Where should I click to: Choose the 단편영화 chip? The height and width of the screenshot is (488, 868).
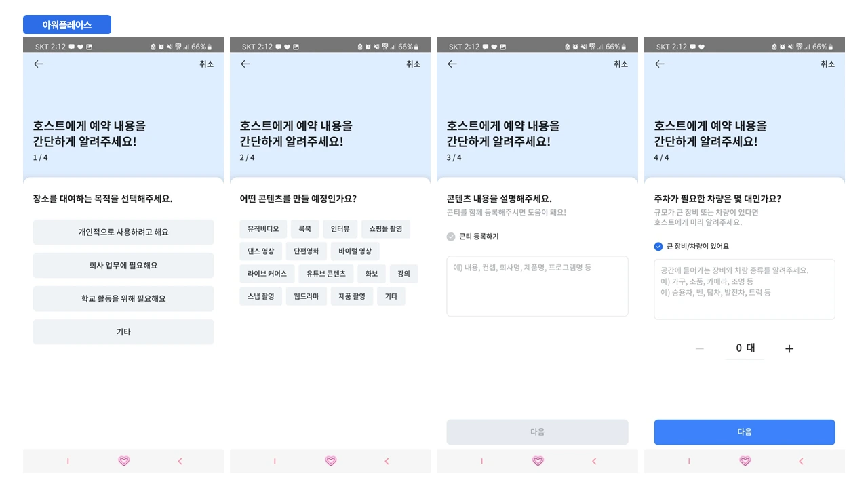307,251
